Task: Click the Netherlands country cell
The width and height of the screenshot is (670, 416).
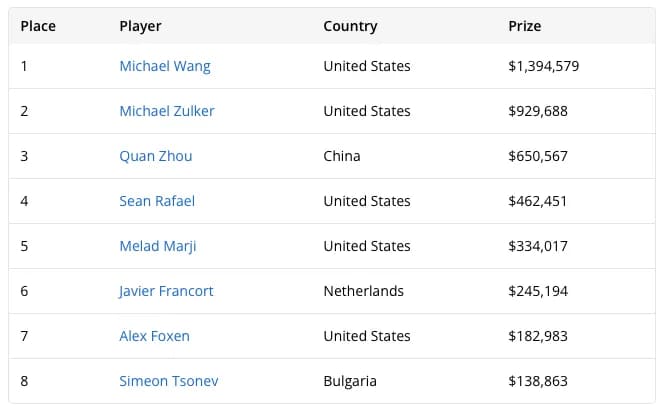Action: 364,291
